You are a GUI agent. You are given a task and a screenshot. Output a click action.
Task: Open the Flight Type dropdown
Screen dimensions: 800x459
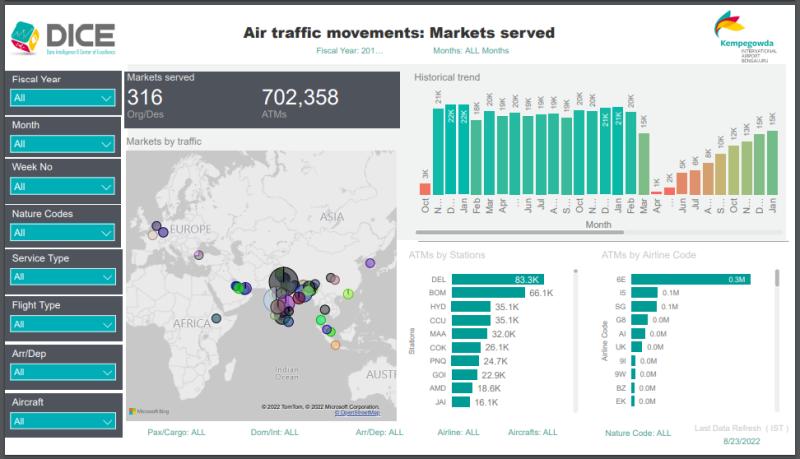63,324
